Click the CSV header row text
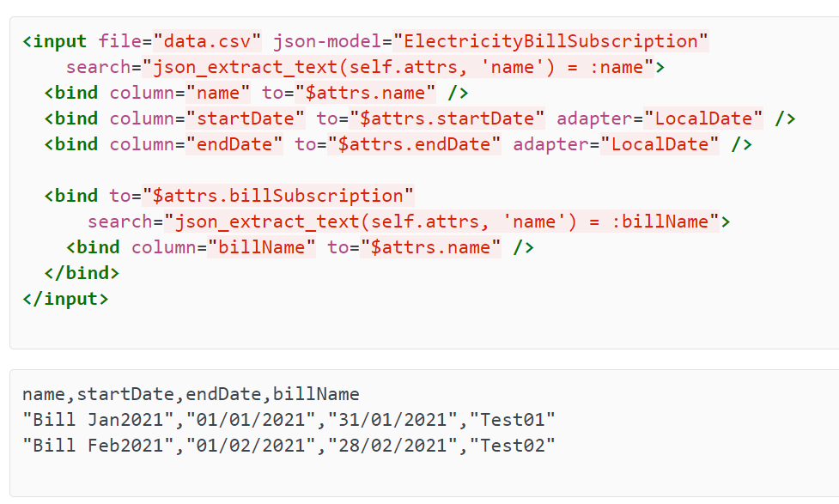Screen dimensions: 839x504 pos(191,394)
